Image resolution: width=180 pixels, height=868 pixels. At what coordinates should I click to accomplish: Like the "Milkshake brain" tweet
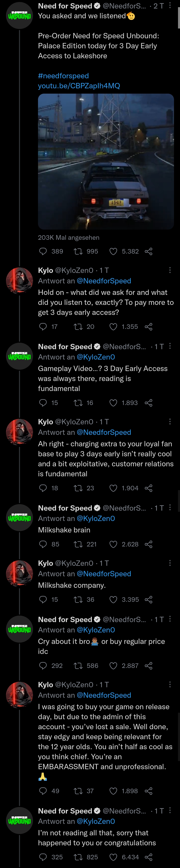pyautogui.click(x=114, y=544)
